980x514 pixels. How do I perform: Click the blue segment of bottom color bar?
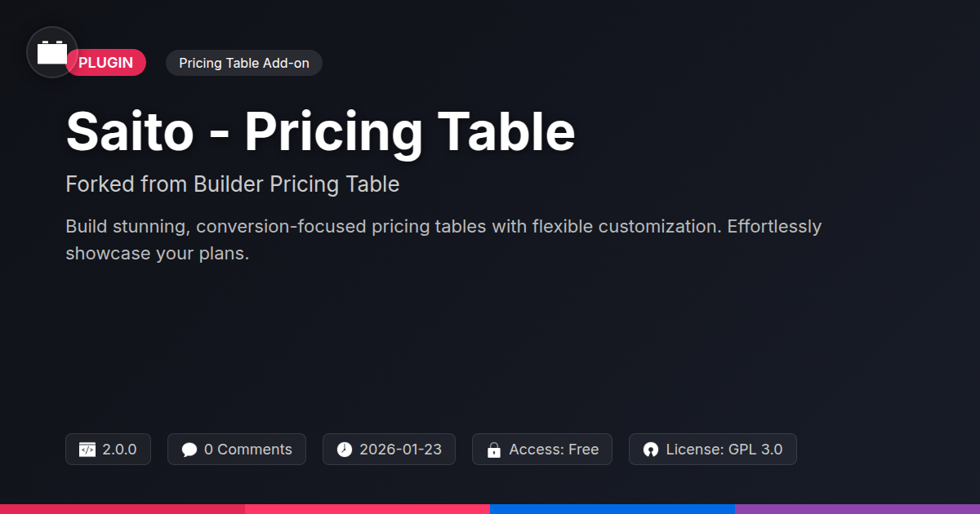(612, 508)
